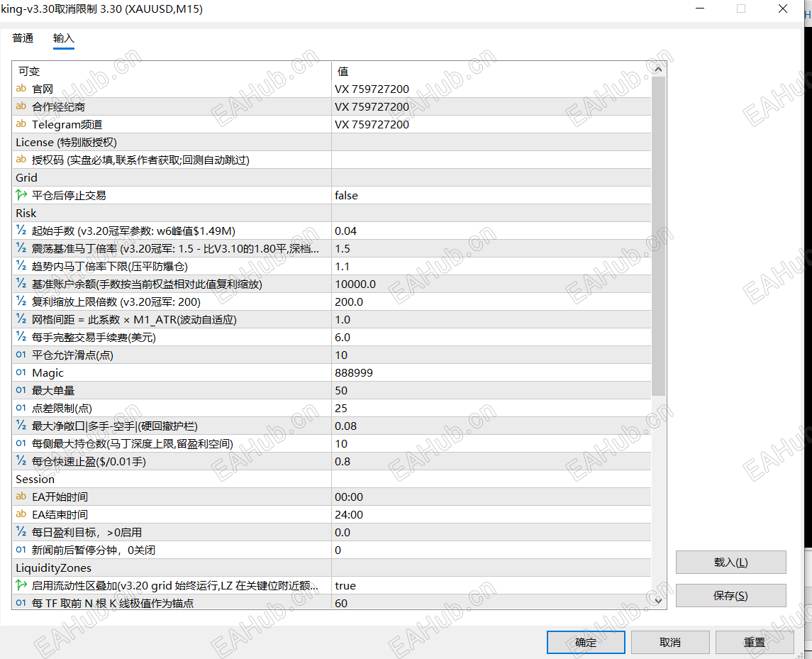Select the EA结束时间 value 24:00
Screen dimensions: 812x659
[491, 514]
